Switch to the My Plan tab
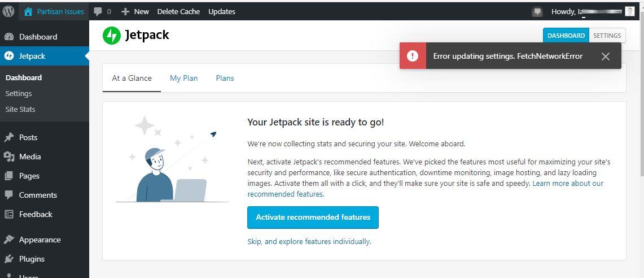This screenshot has height=278, width=644. point(183,78)
